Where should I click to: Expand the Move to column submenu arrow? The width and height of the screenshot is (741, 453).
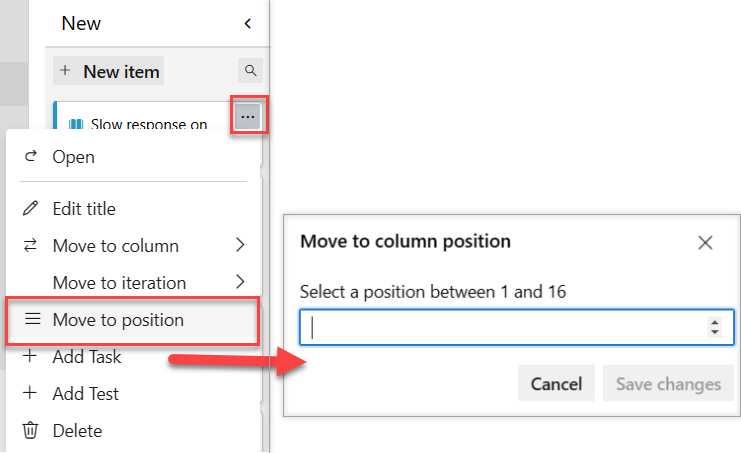(240, 245)
